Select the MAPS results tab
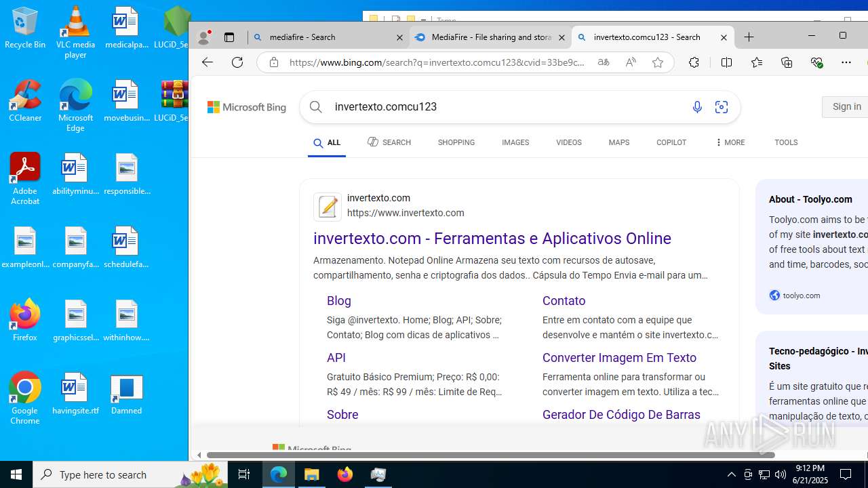 click(619, 142)
